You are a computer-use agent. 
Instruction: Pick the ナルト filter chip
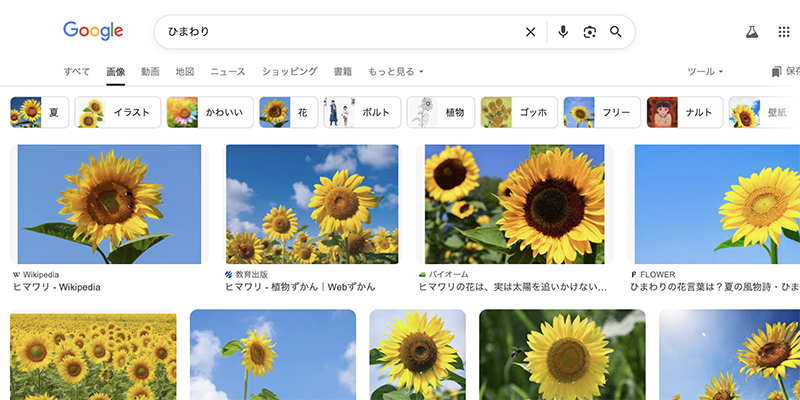(685, 112)
